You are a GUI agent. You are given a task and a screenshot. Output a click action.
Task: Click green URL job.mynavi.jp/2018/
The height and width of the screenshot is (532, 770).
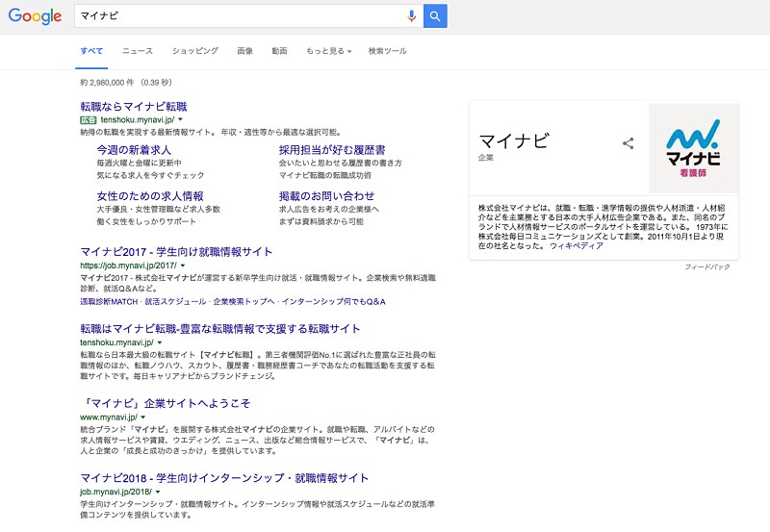pyautogui.click(x=115, y=492)
